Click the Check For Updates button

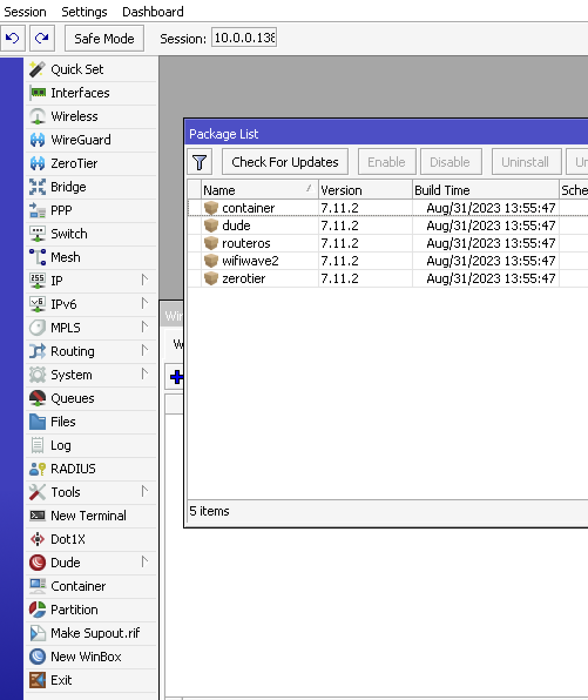tap(285, 161)
